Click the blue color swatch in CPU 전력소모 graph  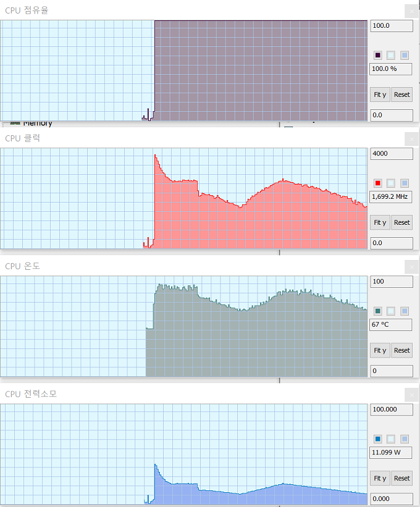[377, 439]
